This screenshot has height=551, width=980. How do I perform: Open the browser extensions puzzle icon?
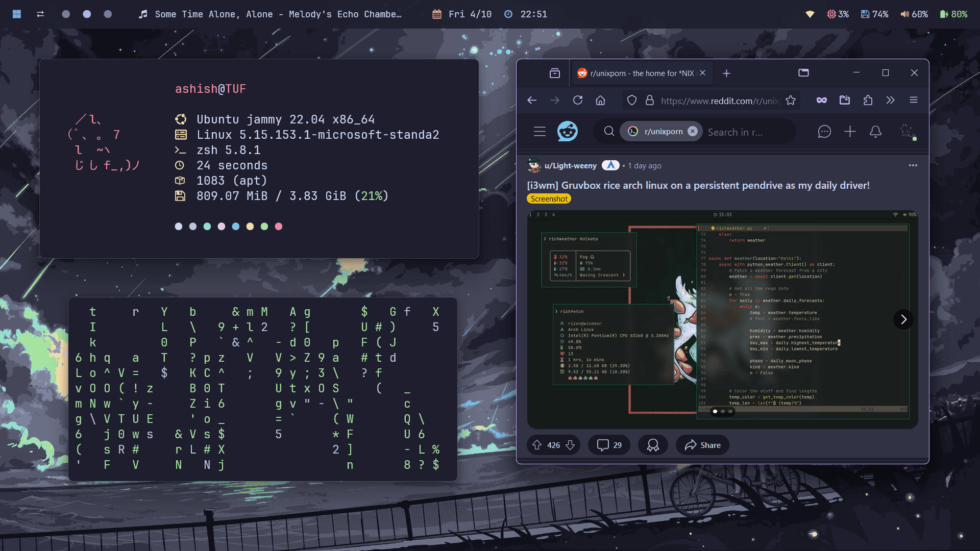(868, 101)
